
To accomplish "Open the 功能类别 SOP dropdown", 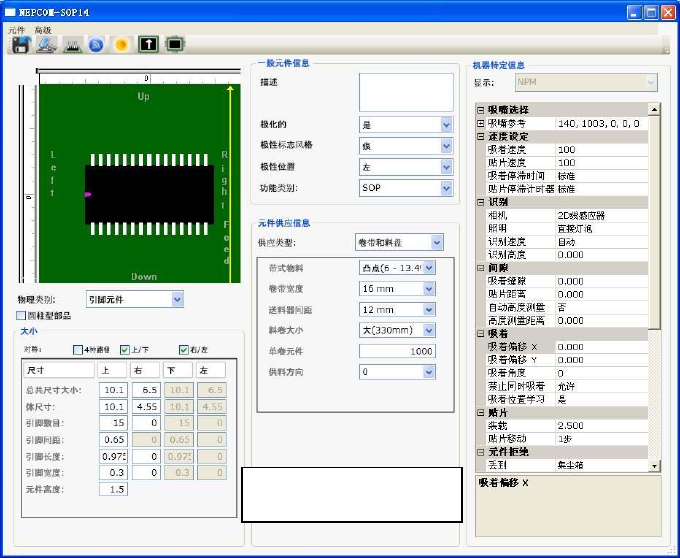I will click(446, 187).
